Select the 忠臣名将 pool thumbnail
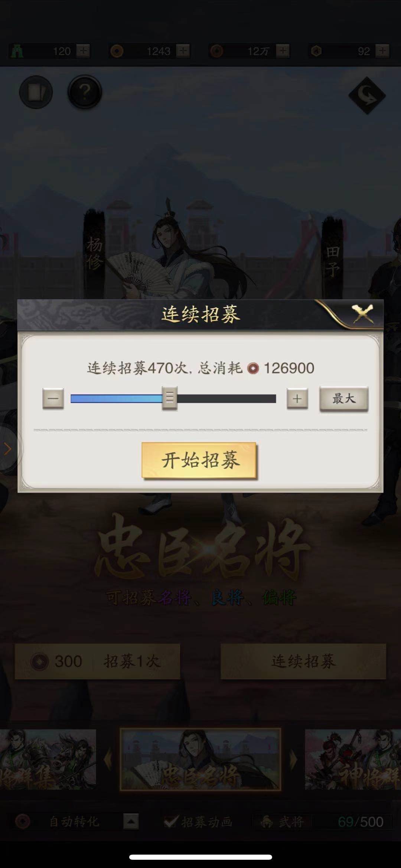The image size is (401, 868). (x=200, y=759)
